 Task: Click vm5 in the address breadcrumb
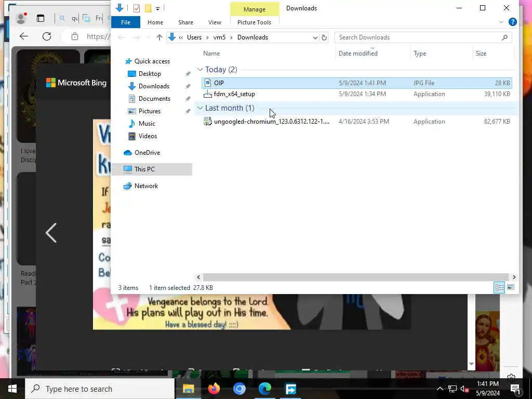(219, 37)
